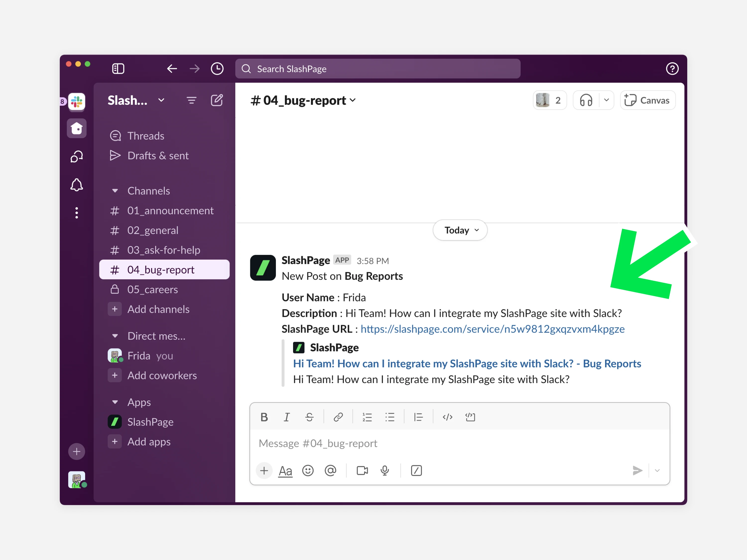This screenshot has width=747, height=560.
Task: Collapse the Apps section
Action: tap(115, 402)
